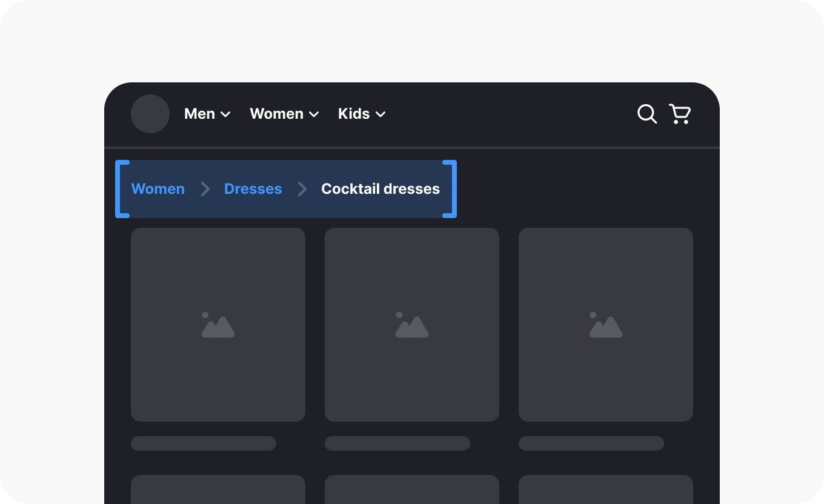This screenshot has height=504, width=824.
Task: Go to the Dresses breadcrumb link
Action: pyautogui.click(x=253, y=189)
